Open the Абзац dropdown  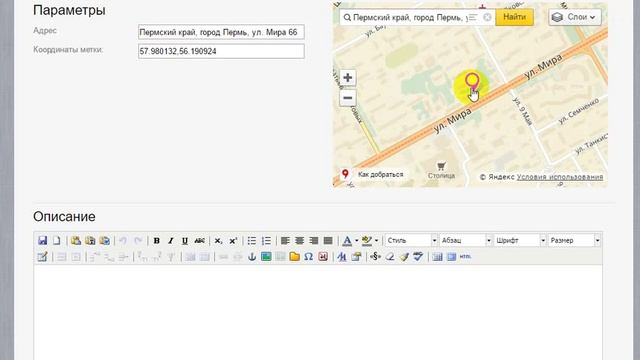(x=465, y=241)
